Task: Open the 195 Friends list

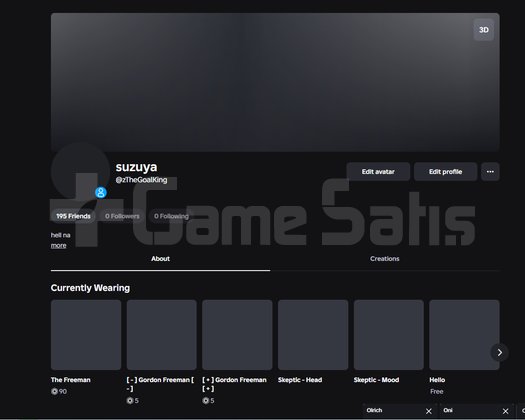Action: click(73, 216)
